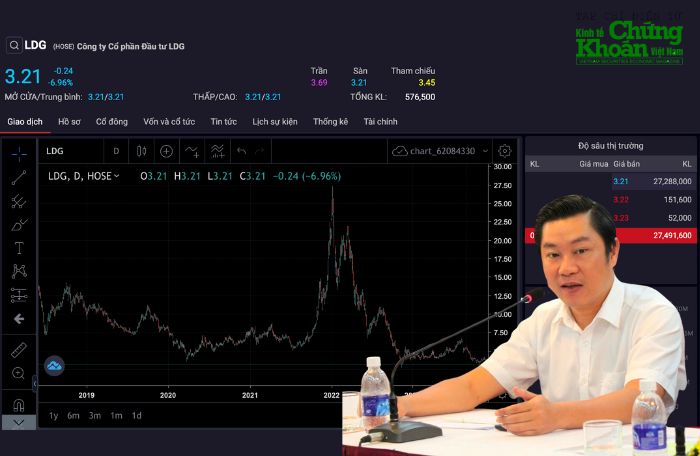Image resolution: width=700 pixels, height=456 pixels.
Task: Click the red 27,491,600 total bar
Action: click(610, 235)
